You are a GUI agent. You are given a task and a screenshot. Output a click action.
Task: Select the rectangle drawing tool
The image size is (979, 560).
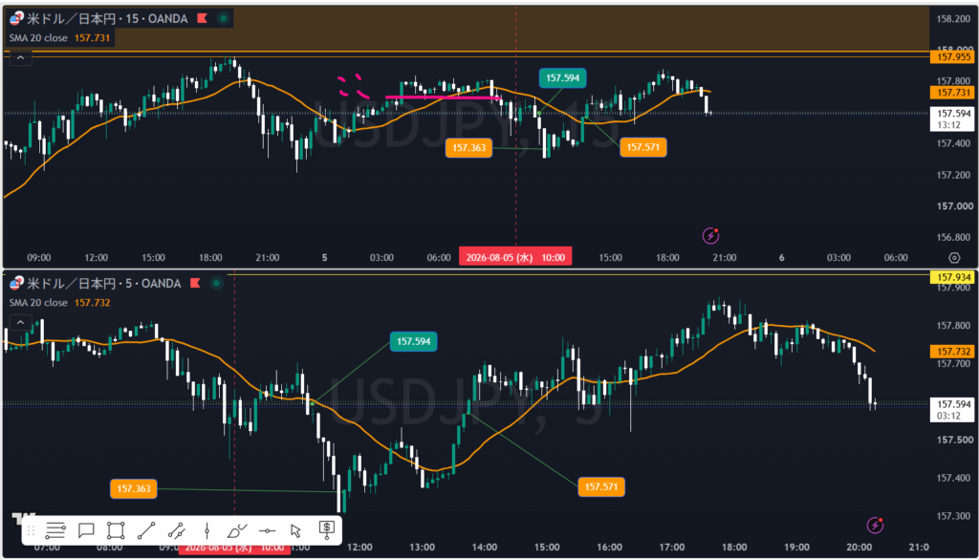(x=116, y=530)
